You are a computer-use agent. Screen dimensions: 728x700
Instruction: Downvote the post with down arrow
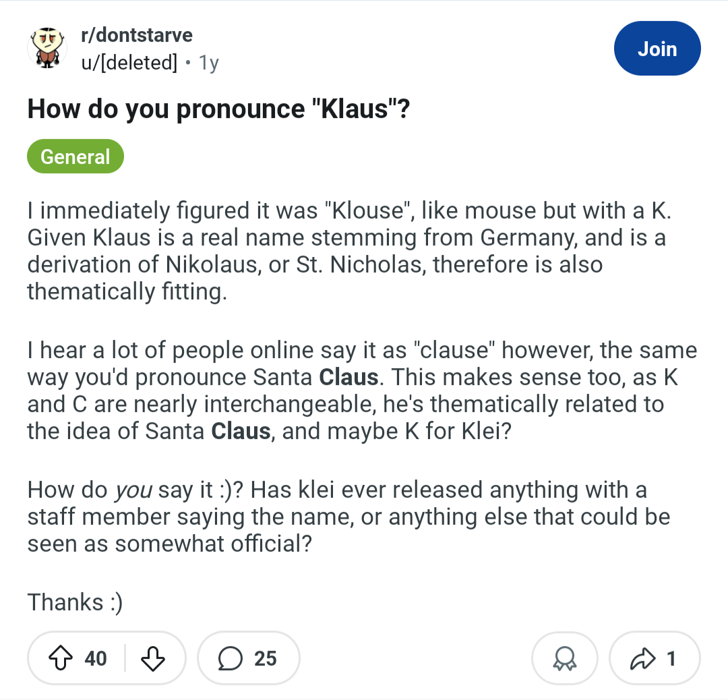(154, 658)
